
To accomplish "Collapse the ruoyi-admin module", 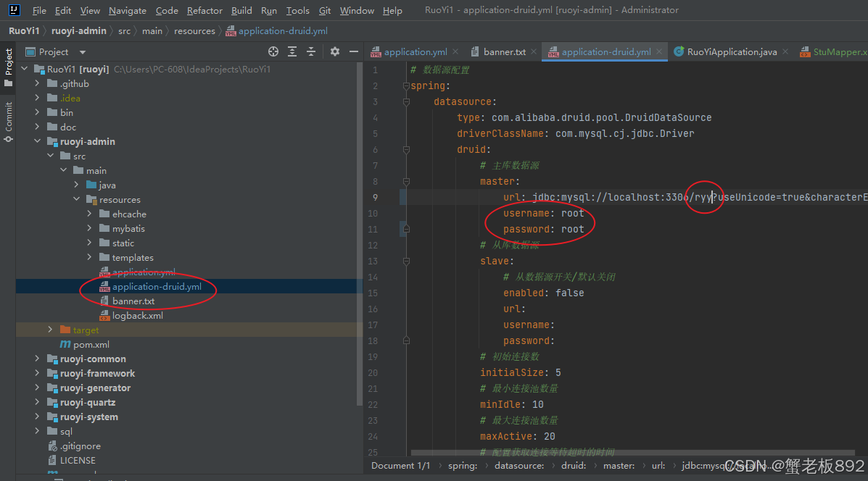I will (37, 141).
